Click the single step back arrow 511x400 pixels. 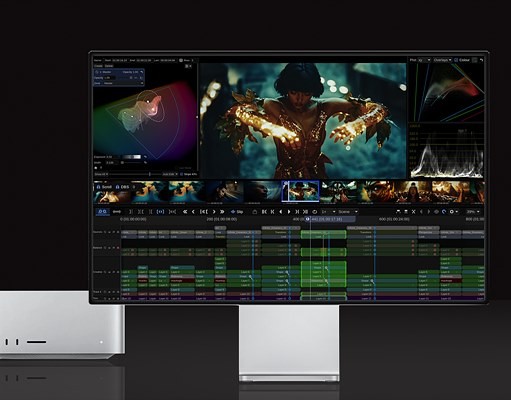(193, 212)
